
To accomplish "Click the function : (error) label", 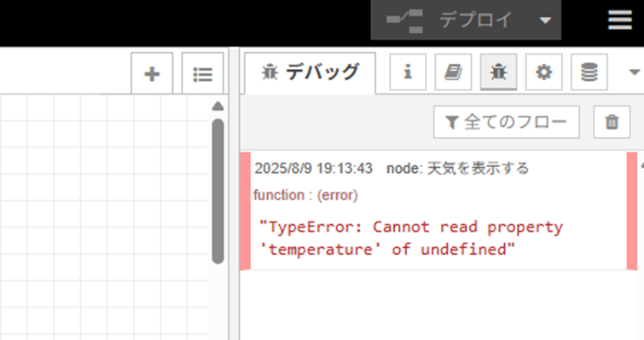I will pyautogui.click(x=305, y=195).
